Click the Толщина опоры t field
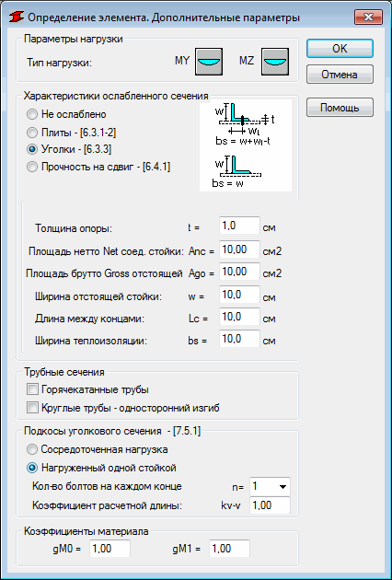 pyautogui.click(x=239, y=226)
